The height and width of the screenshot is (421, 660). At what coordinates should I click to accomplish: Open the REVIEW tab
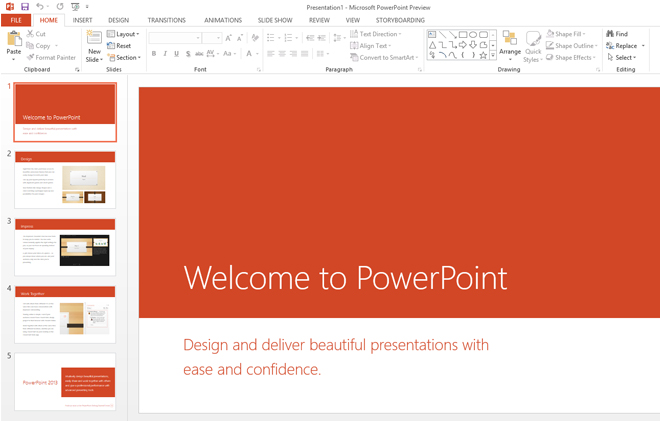(319, 20)
